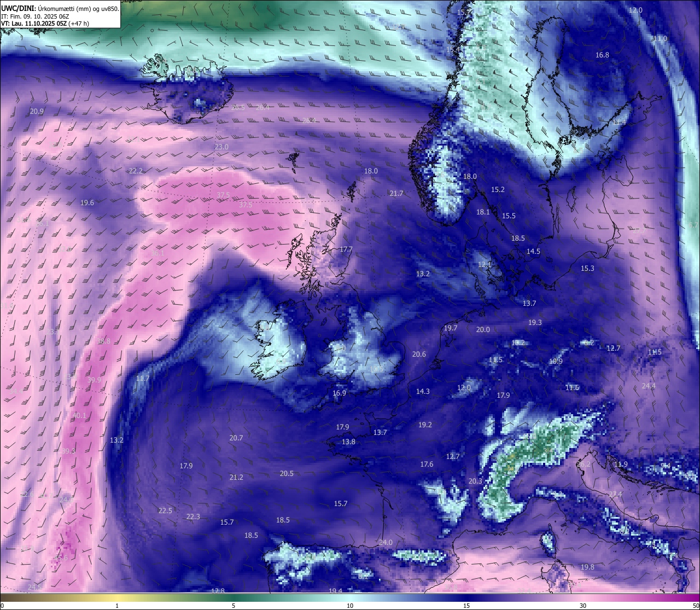Click the map value 11.6
Screen dimensions: 700x610
point(572,388)
